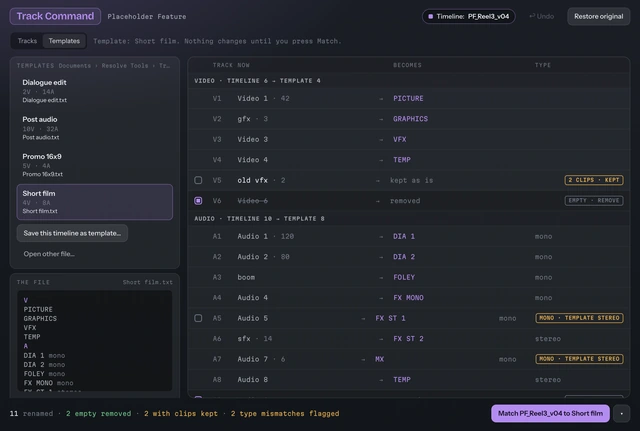Click FX ST 2 in A6 row
Image resolution: width=640 pixels, height=431 pixels.
[408, 338]
